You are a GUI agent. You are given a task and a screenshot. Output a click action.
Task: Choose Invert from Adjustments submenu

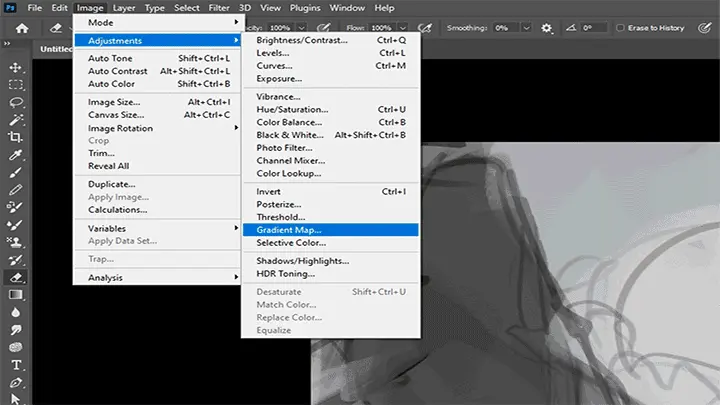(331, 191)
